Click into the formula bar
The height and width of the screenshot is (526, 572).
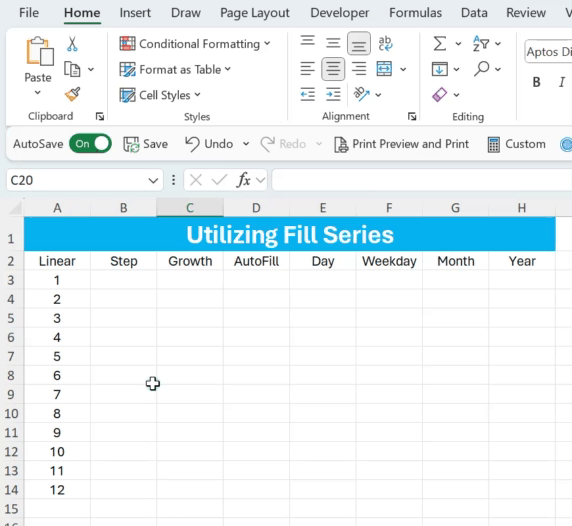[422, 180]
